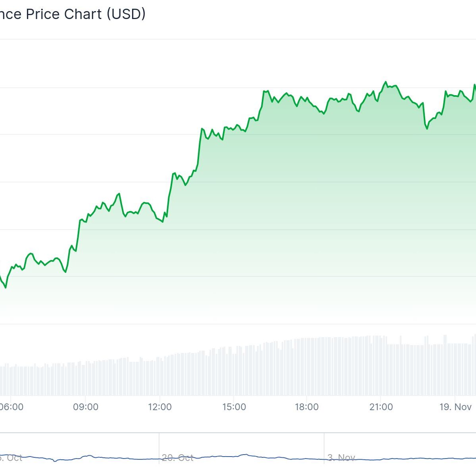Image resolution: width=476 pixels, height=476 pixels.
Task: Select the "21:00" time axis label
Action: (381, 407)
